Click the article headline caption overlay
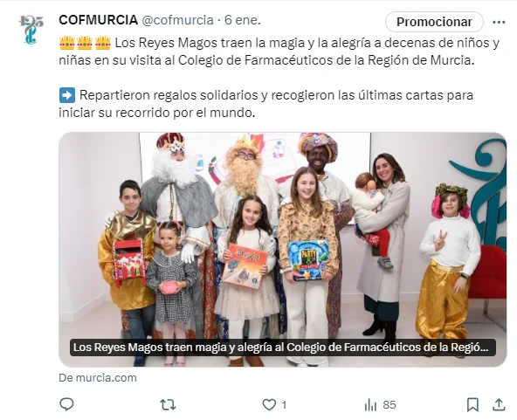Image resolution: width=517 pixels, height=420 pixels. [x=283, y=348]
